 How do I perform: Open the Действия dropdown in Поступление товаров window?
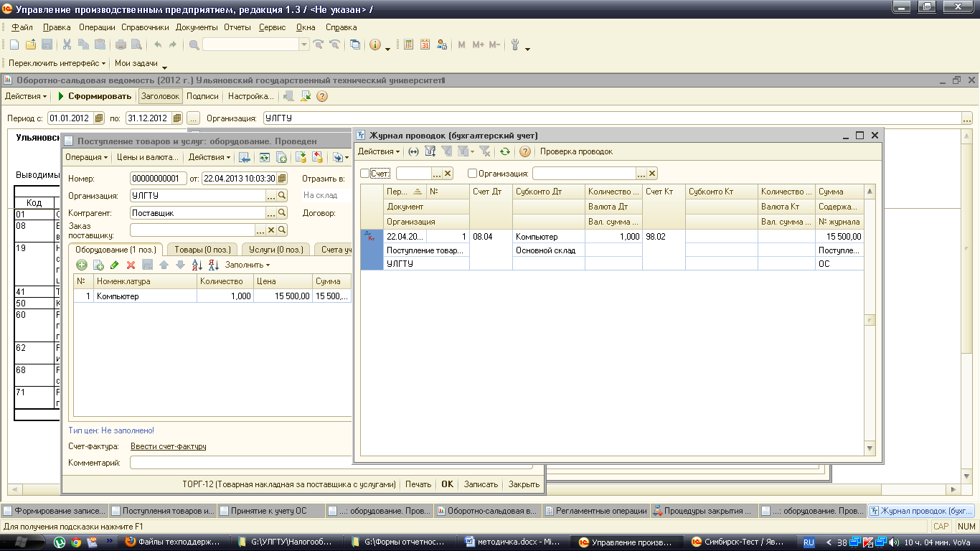coord(209,157)
